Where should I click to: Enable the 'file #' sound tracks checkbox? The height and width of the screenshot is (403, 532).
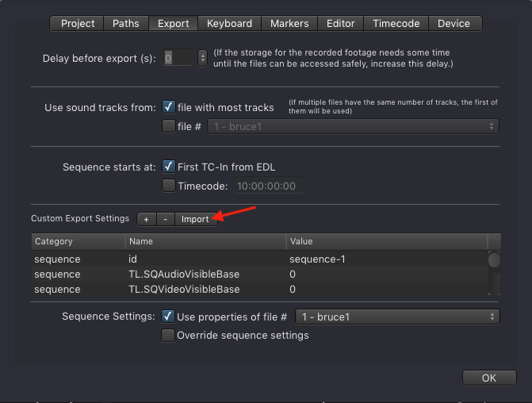coord(169,126)
